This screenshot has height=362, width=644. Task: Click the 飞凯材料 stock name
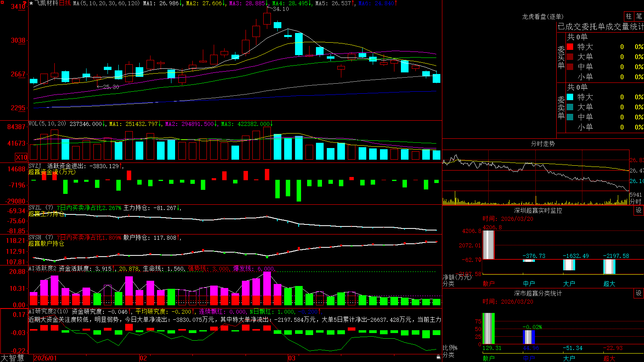tap(46, 3)
